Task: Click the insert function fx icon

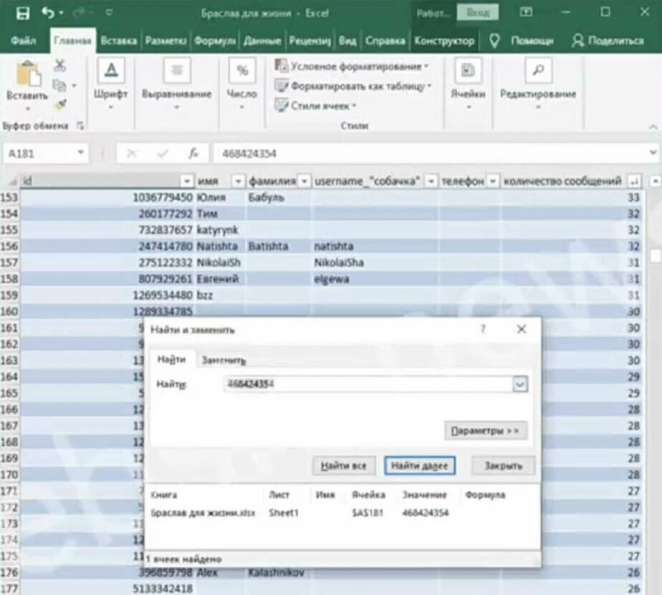Action: tap(192, 154)
